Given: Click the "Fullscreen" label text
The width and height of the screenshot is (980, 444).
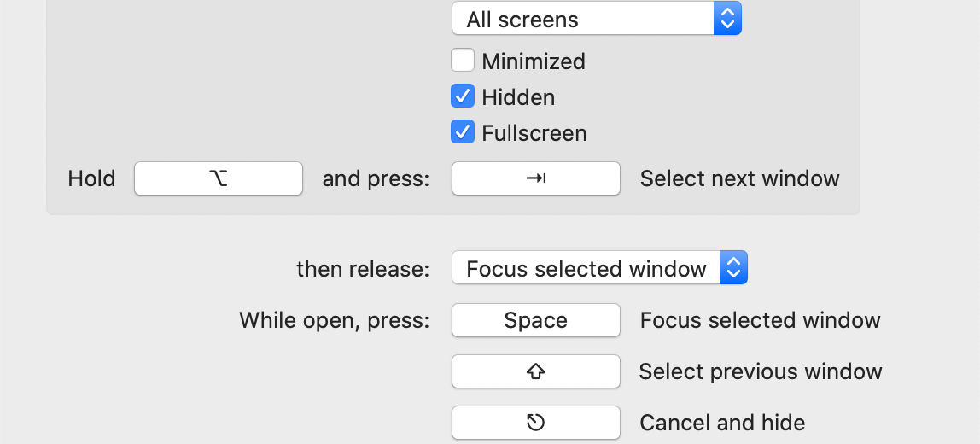Looking at the screenshot, I should [x=534, y=133].
